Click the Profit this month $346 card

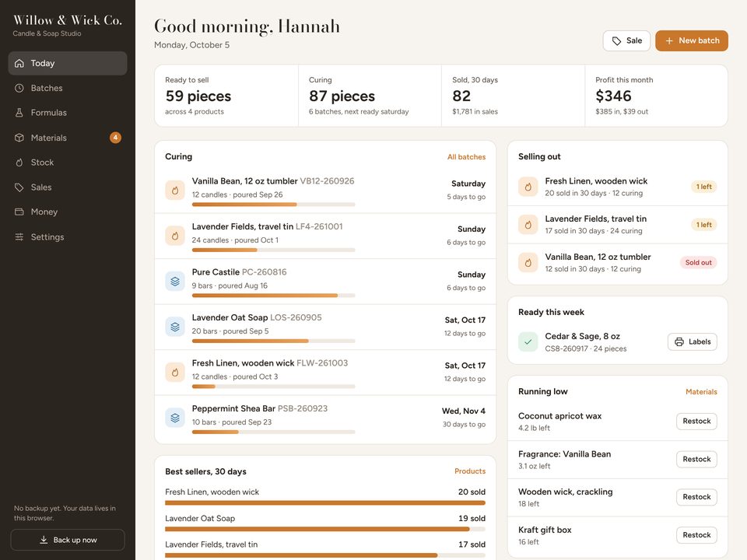click(x=656, y=96)
